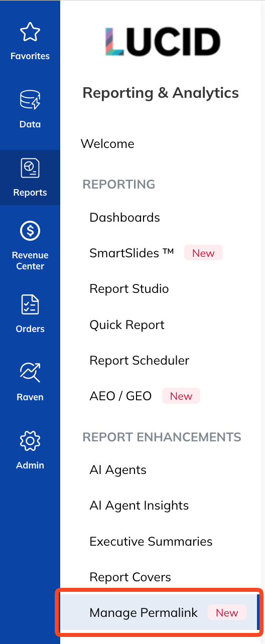This screenshot has height=644, width=265.
Task: Open the Data database icon
Action: tap(30, 100)
